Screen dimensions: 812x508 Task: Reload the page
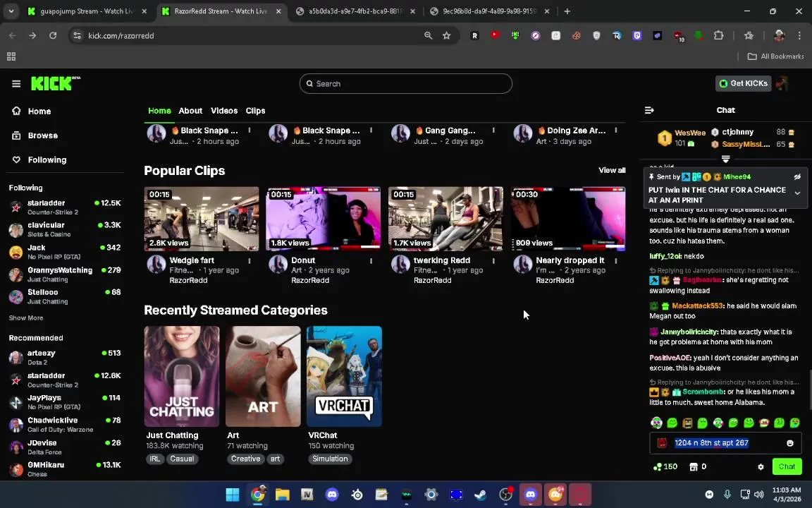pos(53,35)
